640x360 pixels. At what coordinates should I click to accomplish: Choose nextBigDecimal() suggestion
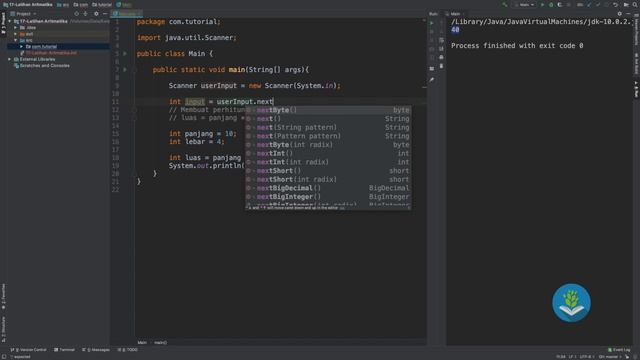328,188
